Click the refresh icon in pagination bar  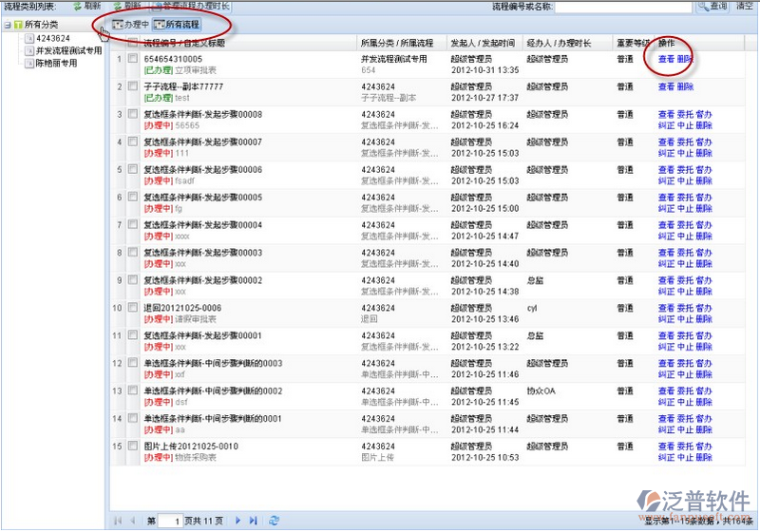click(275, 521)
